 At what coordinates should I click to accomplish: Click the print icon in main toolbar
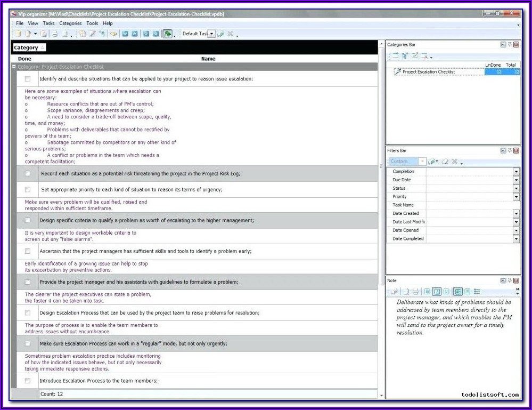[x=54, y=34]
